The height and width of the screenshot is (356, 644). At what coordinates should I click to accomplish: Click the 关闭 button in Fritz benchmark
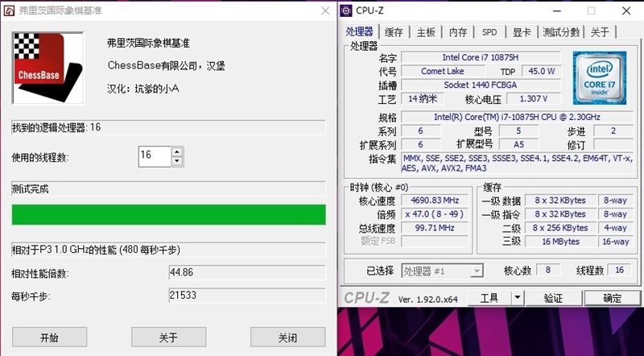287,337
